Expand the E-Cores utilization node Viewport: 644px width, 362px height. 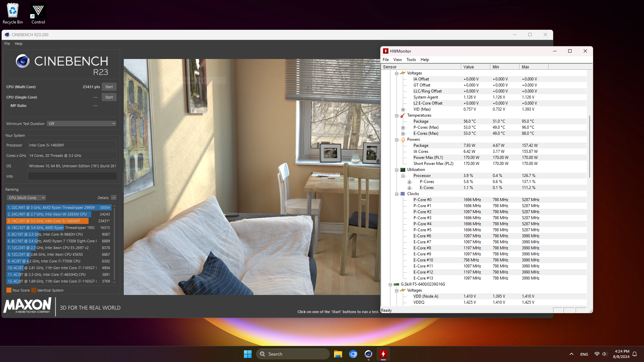tap(409, 188)
